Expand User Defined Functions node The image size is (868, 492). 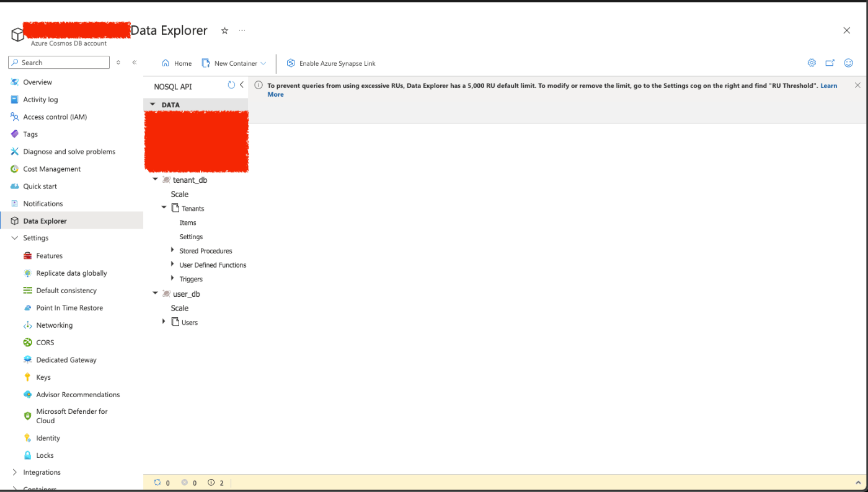(172, 265)
